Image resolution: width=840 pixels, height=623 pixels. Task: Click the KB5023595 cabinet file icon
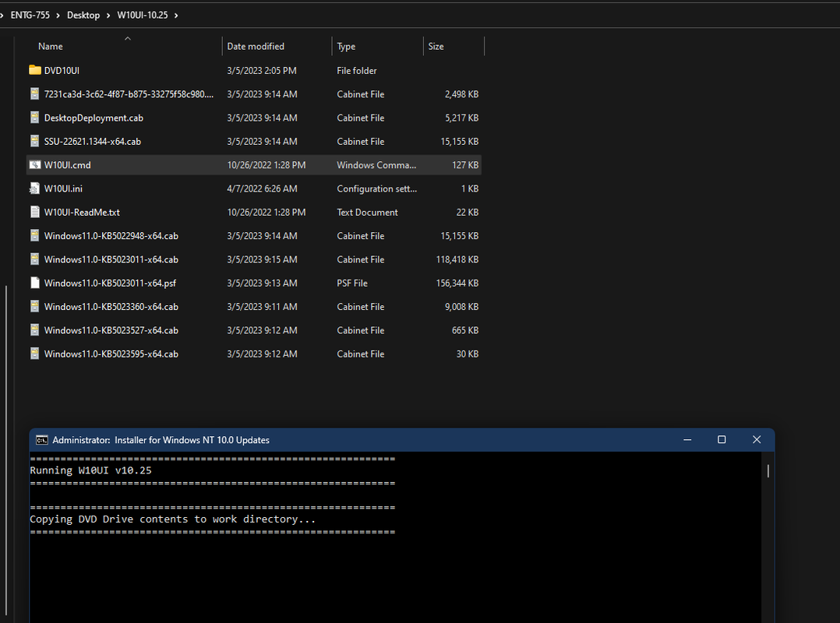pyautogui.click(x=35, y=354)
